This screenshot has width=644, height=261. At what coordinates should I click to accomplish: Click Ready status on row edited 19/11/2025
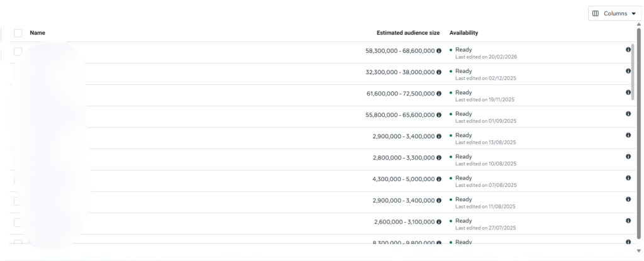coord(464,92)
